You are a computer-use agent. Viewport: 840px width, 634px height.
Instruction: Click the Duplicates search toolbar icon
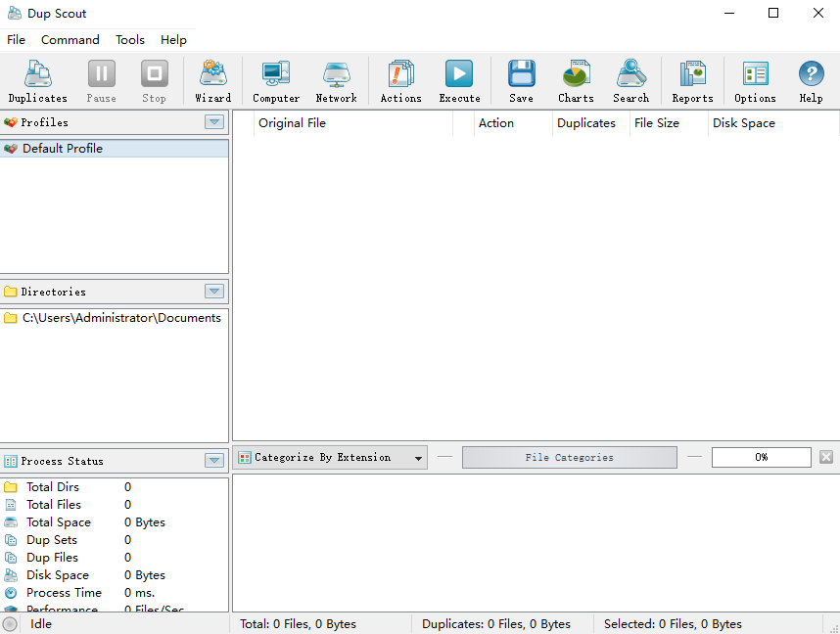click(x=37, y=81)
